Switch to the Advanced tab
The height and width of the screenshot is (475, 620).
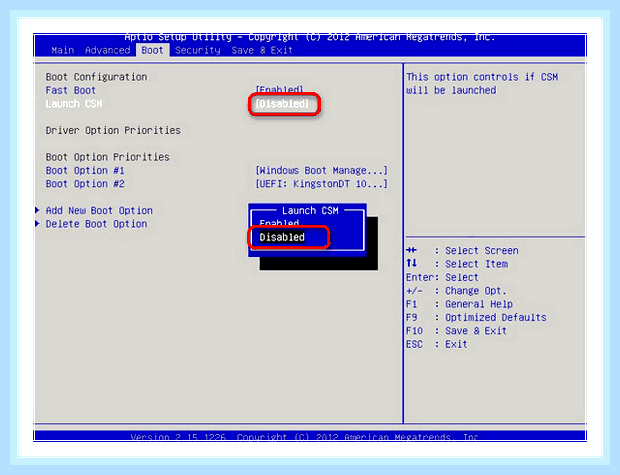[x=108, y=51]
